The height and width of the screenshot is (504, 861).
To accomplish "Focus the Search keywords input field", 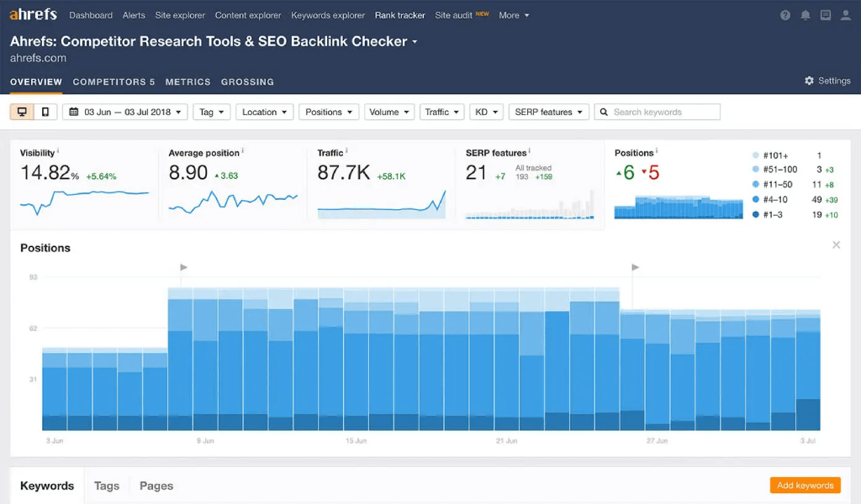I will 658,112.
